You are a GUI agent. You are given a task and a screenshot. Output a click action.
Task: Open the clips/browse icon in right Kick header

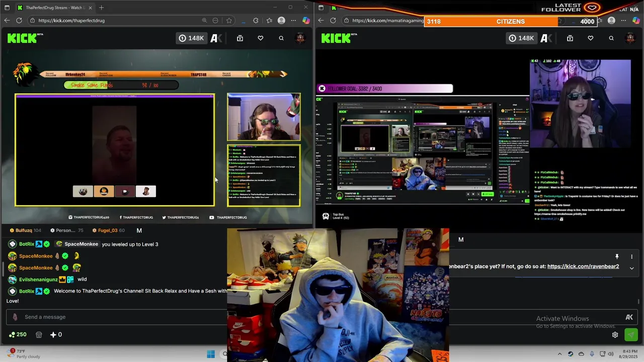(570, 38)
